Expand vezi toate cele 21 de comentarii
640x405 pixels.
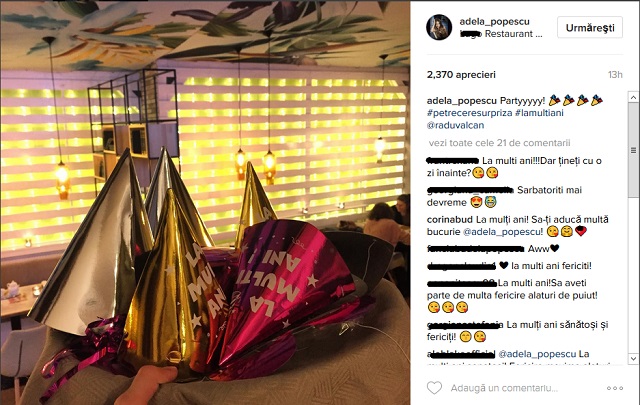500,143
